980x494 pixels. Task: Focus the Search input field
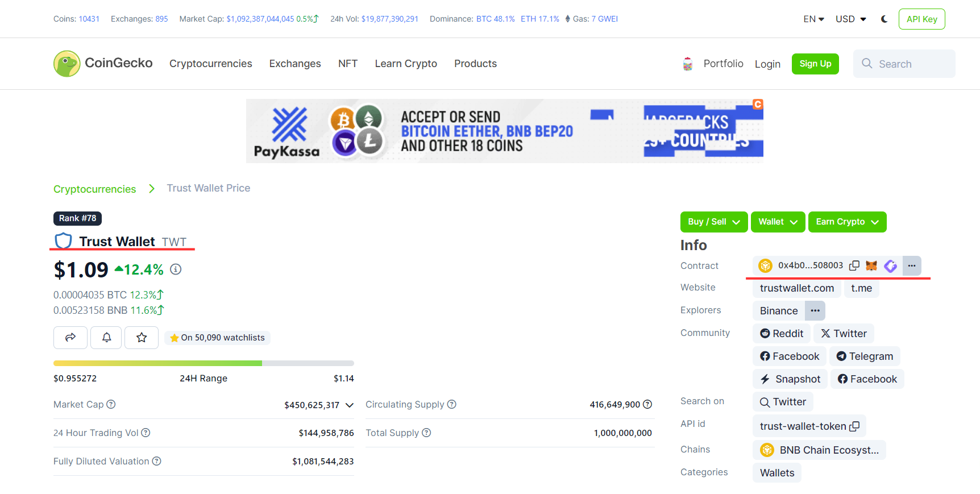pyautogui.click(x=904, y=64)
